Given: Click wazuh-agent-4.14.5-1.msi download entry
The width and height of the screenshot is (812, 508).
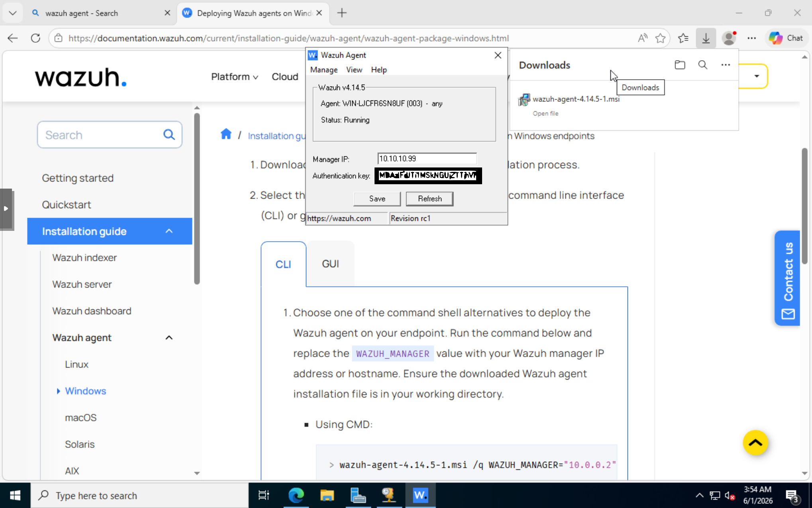Looking at the screenshot, I should 576,99.
